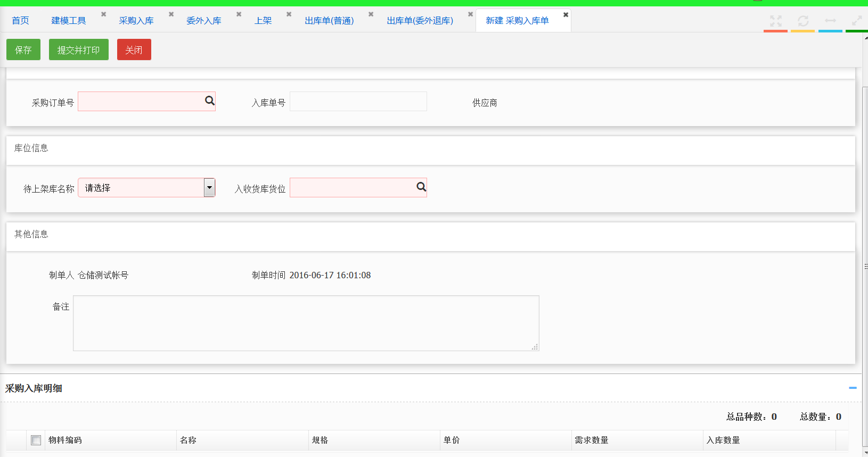Close the 委外入库 tab

(x=239, y=14)
